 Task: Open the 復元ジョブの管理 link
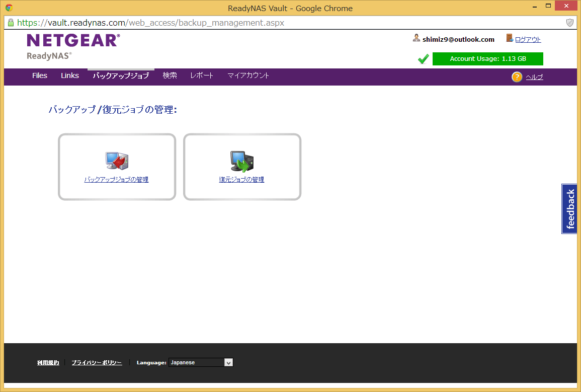tap(241, 180)
